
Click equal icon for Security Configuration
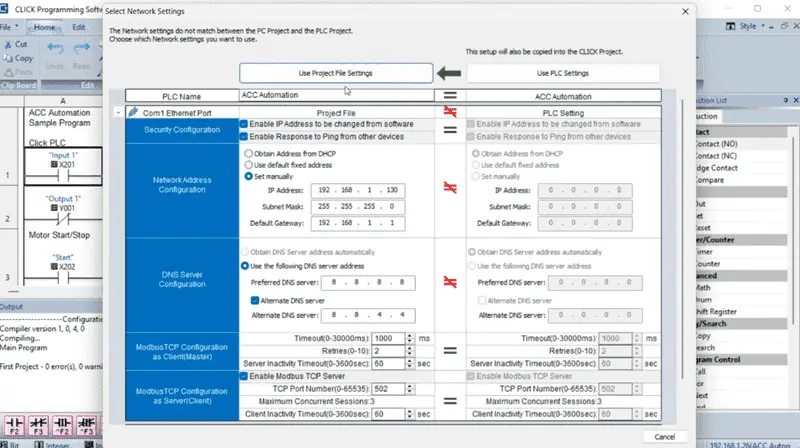tap(450, 130)
